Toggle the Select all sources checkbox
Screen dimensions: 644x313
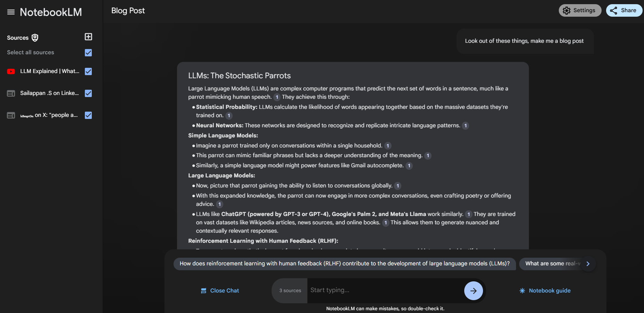[x=88, y=53]
